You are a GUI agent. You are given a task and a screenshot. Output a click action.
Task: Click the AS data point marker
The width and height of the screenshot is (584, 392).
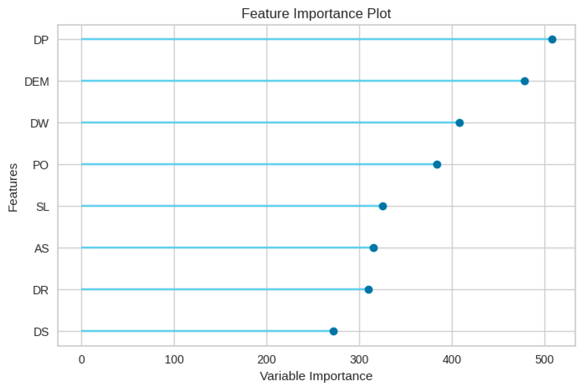point(373,248)
